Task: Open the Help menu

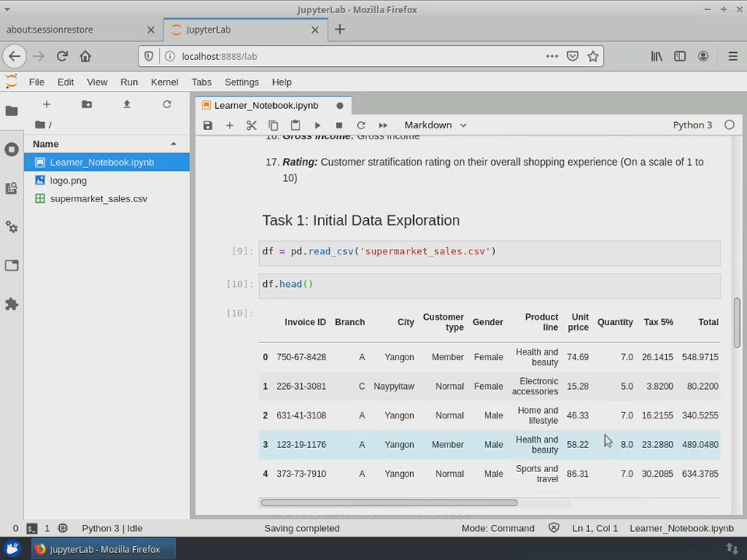Action: [282, 82]
